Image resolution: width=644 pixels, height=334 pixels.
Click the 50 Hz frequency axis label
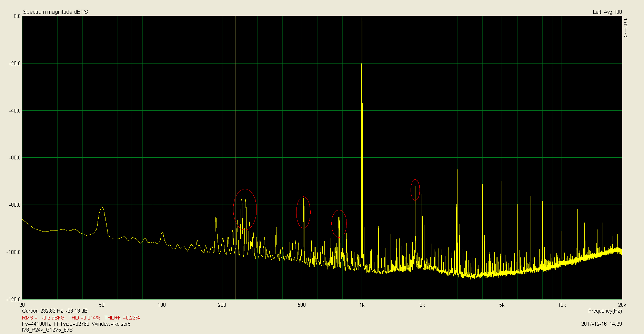coord(102,305)
